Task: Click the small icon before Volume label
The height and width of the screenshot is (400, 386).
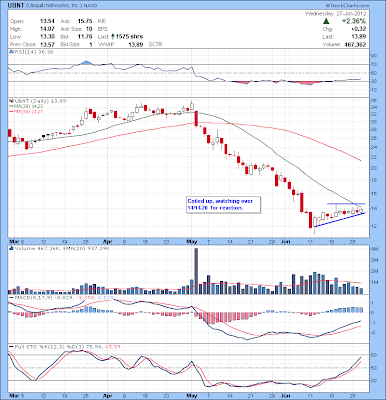Action: click(11, 248)
